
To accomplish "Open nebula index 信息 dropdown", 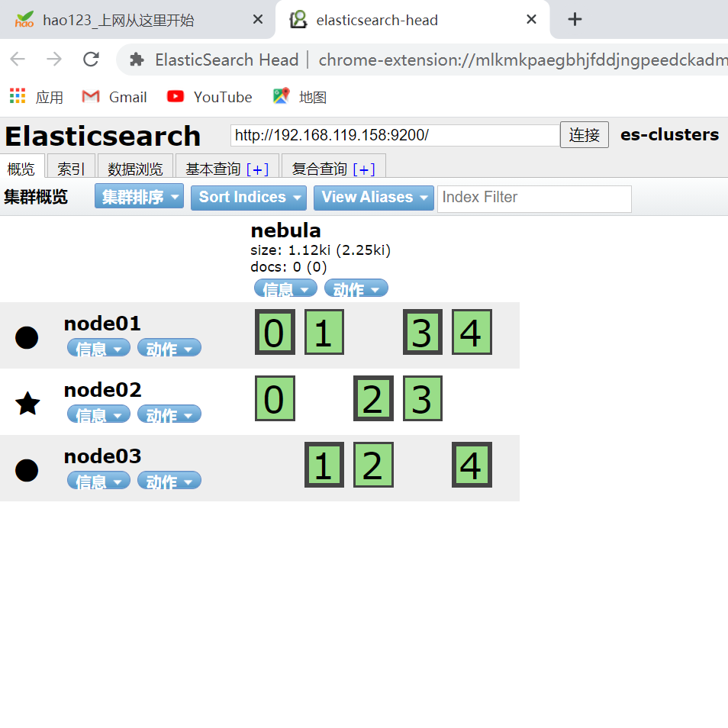I will (285, 288).
